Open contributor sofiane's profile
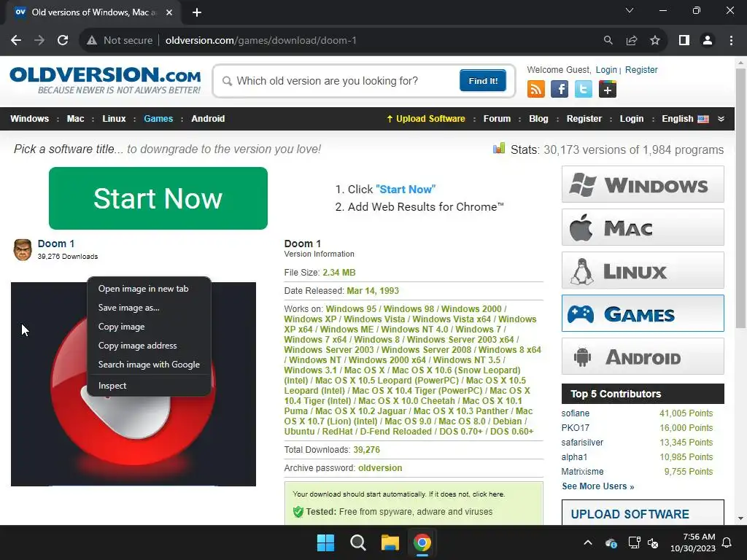The image size is (747, 560). (x=575, y=413)
